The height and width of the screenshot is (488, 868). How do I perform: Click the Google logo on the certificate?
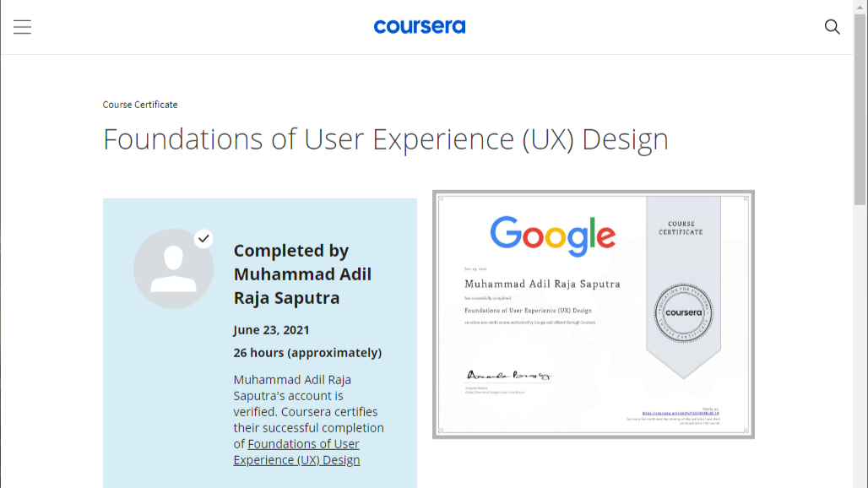click(552, 235)
